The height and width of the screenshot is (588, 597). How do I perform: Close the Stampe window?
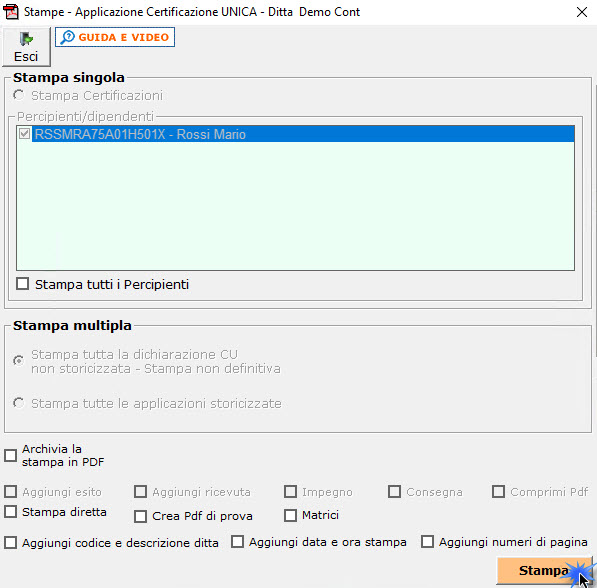point(582,12)
